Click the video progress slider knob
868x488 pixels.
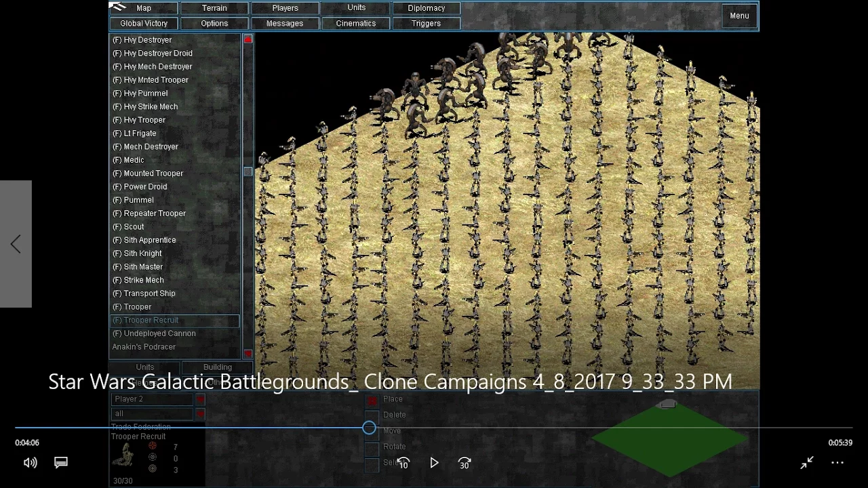coord(369,428)
